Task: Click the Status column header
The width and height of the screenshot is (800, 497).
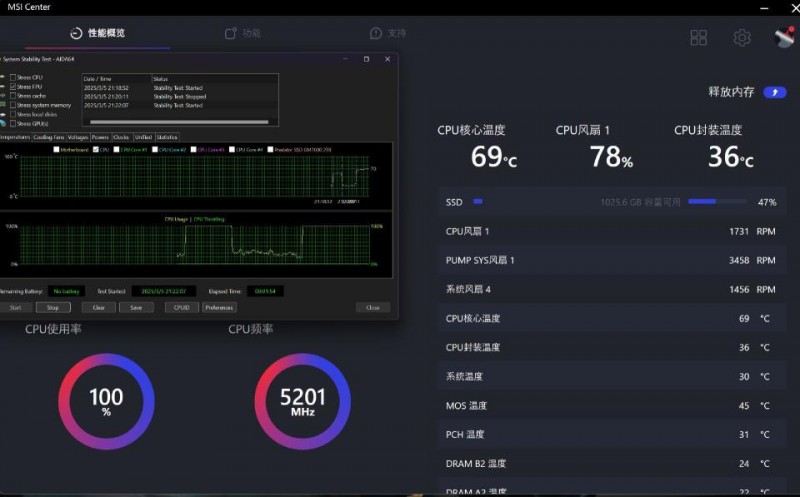Action: tap(215, 79)
